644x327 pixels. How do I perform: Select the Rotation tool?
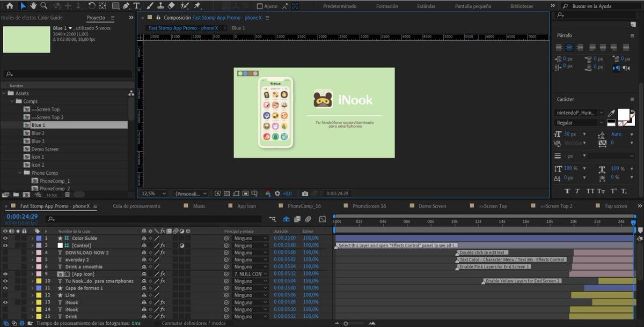point(92,6)
